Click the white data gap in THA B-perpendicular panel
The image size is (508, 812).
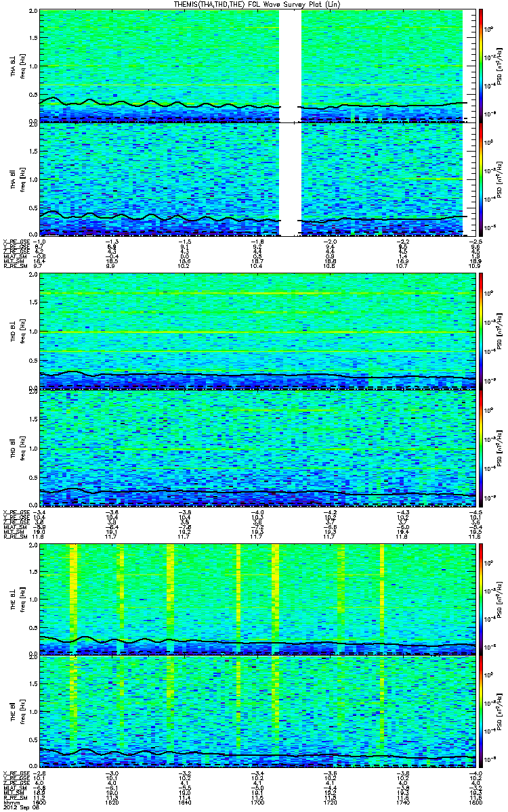290,66
